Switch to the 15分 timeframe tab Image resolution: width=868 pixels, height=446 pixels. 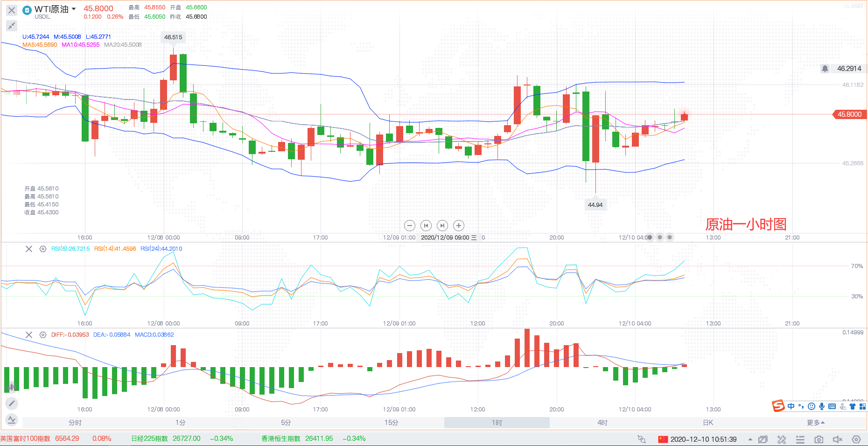pyautogui.click(x=391, y=423)
